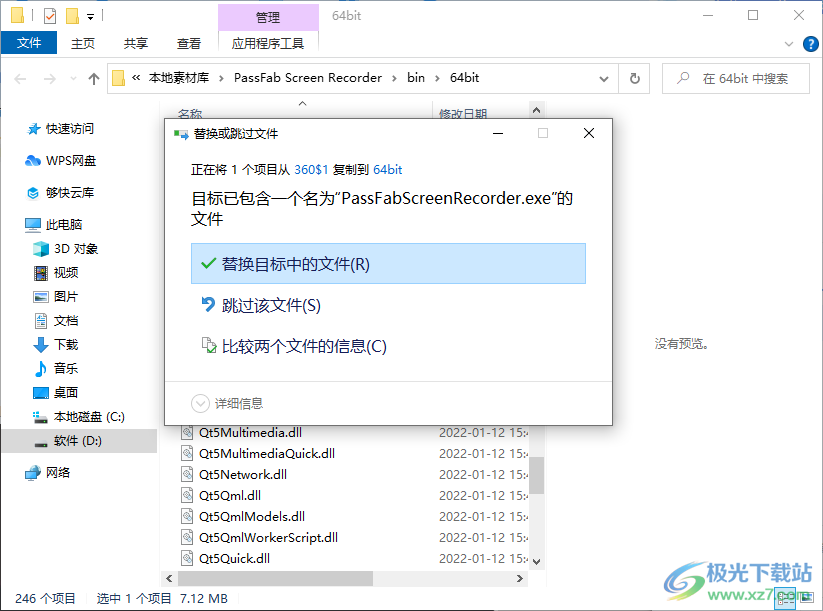The width and height of the screenshot is (823, 611).
Task: Switch to the 共享 ribbon tab
Action: coord(136,44)
